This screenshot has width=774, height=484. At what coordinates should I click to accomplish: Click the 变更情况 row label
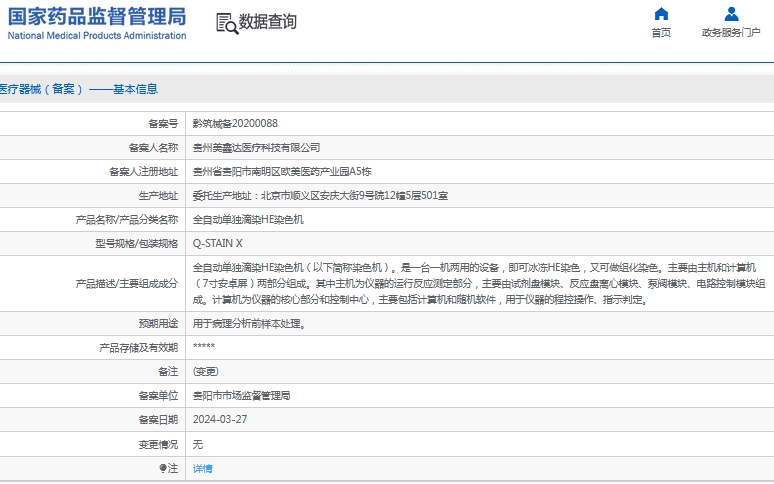[x=158, y=445]
